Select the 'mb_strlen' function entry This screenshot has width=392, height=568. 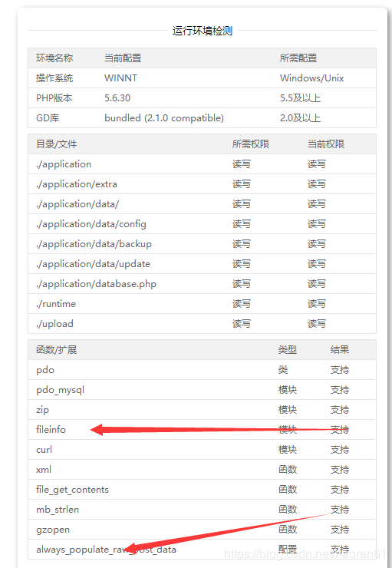(58, 510)
